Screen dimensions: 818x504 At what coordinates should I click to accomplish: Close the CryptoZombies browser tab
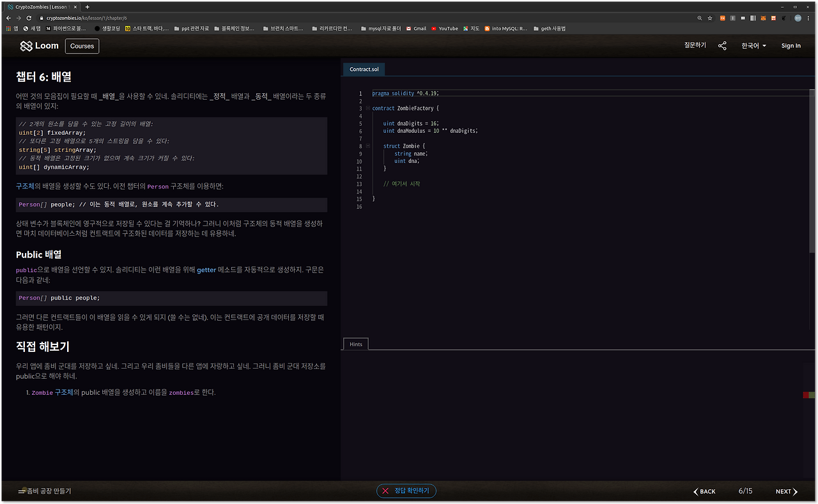click(x=75, y=7)
